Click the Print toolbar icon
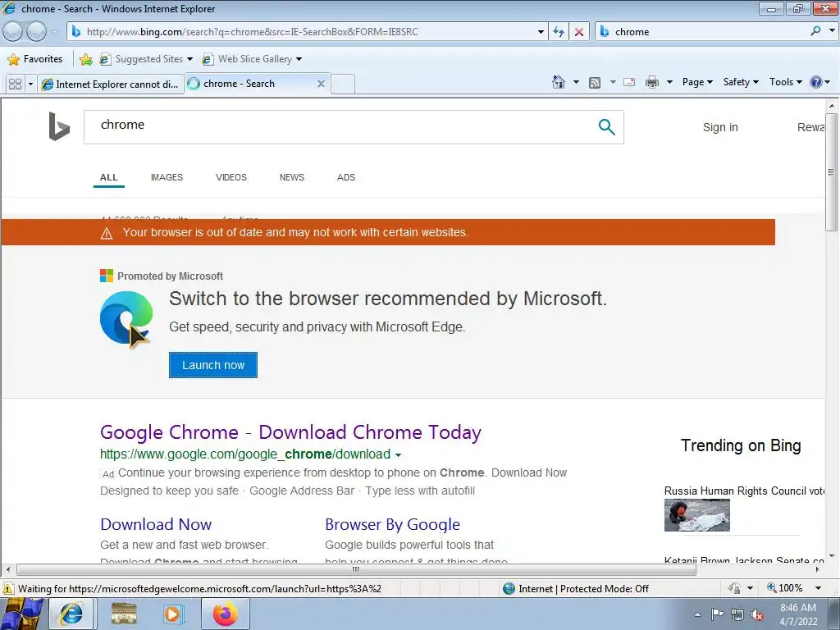Screen dimensions: 840x630 652,82
